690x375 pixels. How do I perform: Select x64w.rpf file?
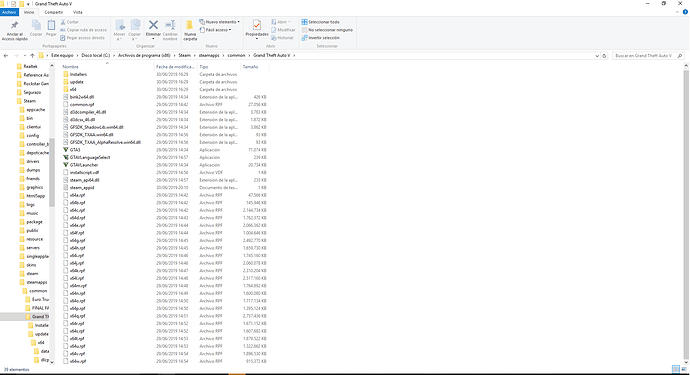(74, 361)
